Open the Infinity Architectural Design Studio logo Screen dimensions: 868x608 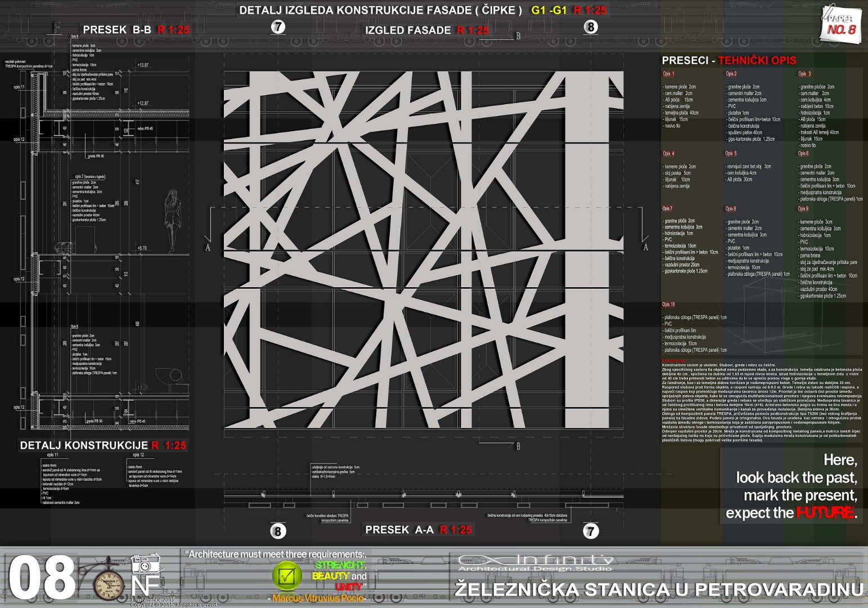pyautogui.click(x=535, y=563)
